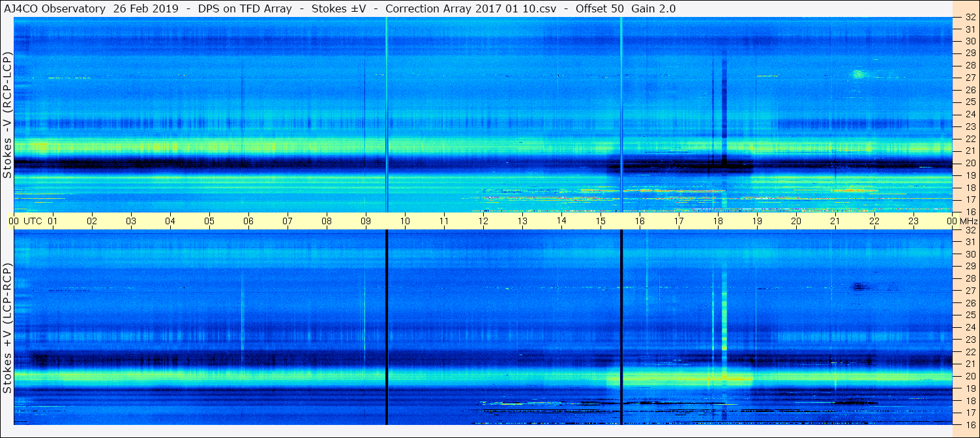Select the 02 hour mark on time axis
This screenshot has width=980, height=438.
(92, 221)
